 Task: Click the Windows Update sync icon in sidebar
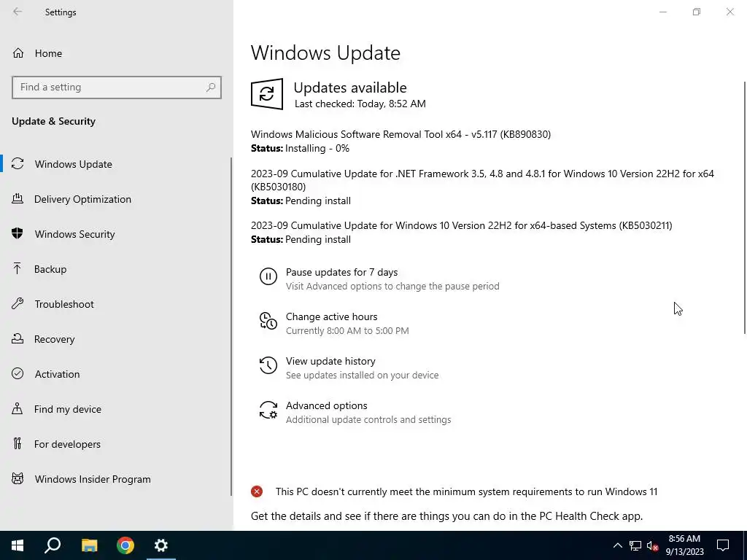(18, 164)
